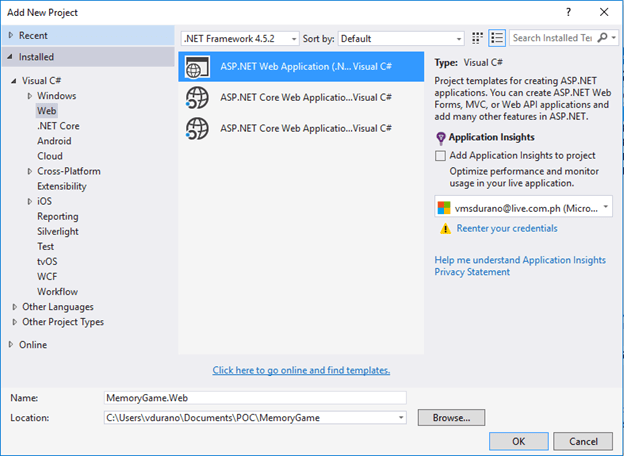Viewport: 624px width, 456px height.
Task: Click link to find templates online
Action: (x=301, y=370)
